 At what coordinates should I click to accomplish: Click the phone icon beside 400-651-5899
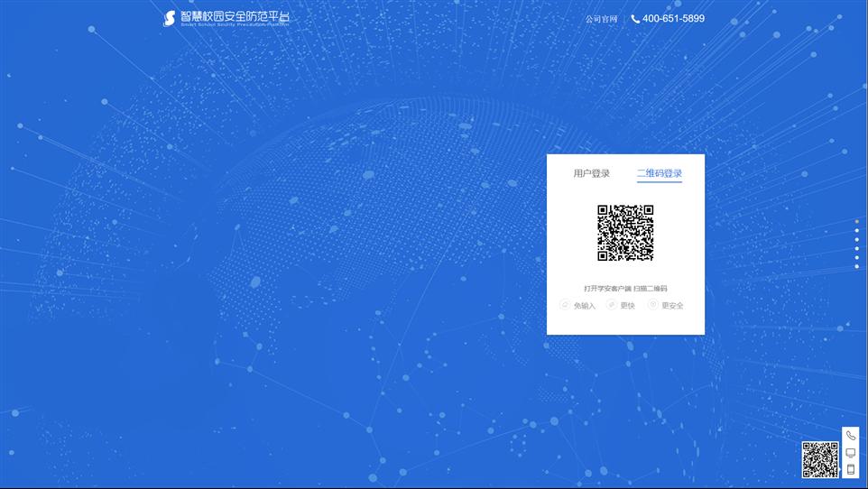635,19
